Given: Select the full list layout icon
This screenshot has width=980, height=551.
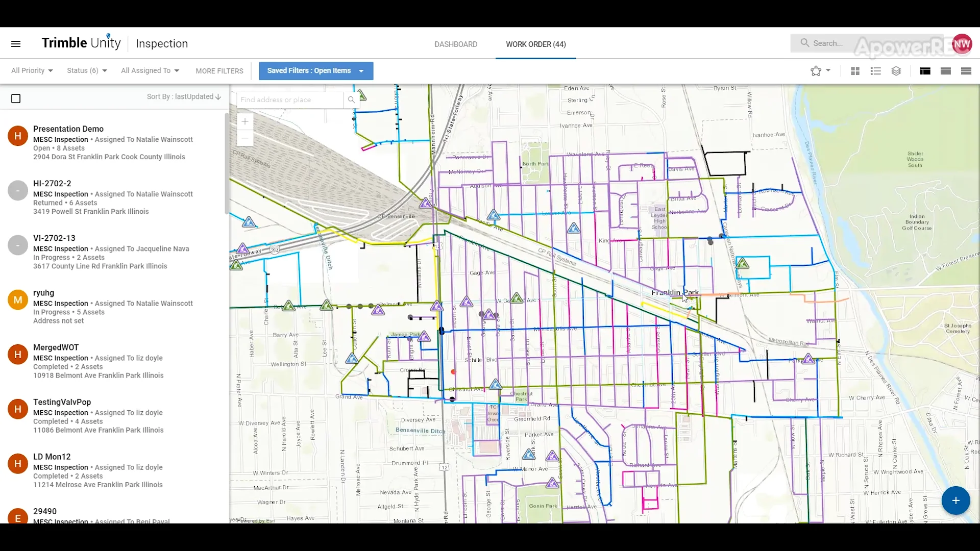Looking at the screenshot, I should coord(966,71).
